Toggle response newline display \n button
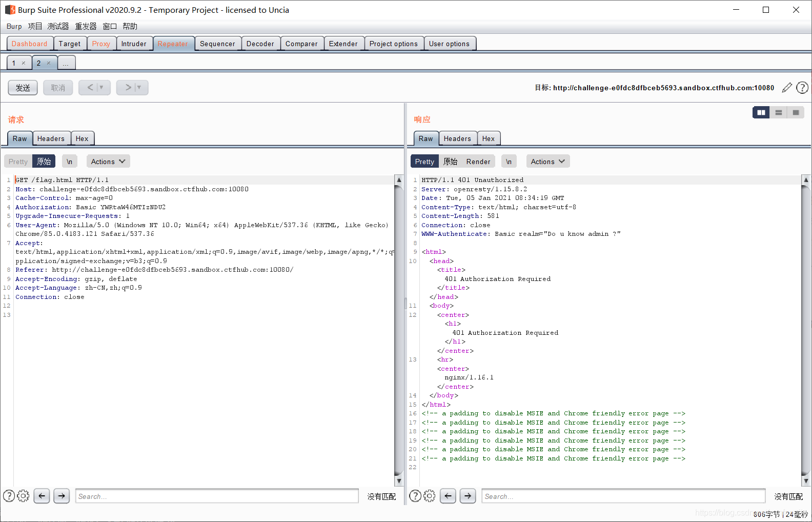Image resolution: width=812 pixels, height=522 pixels. tap(509, 162)
